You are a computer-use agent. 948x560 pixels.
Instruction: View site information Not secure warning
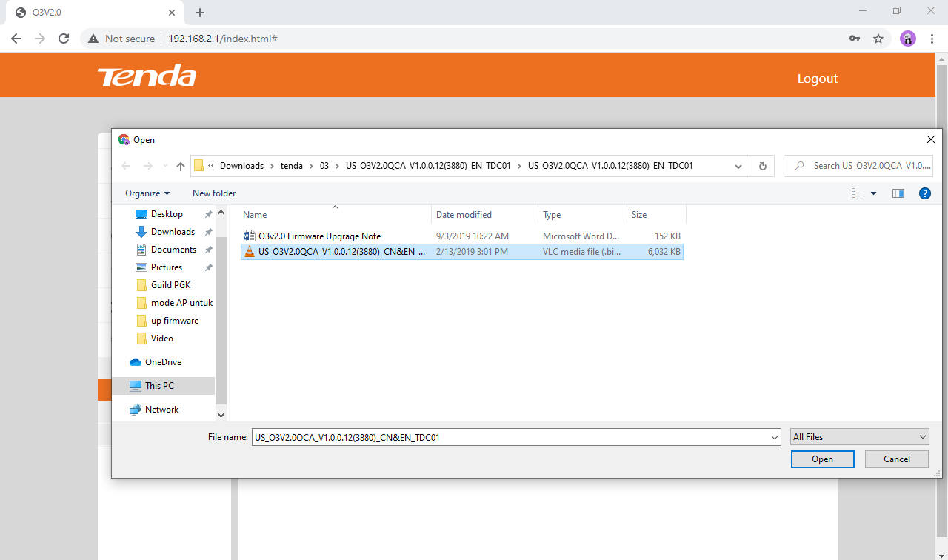click(121, 39)
